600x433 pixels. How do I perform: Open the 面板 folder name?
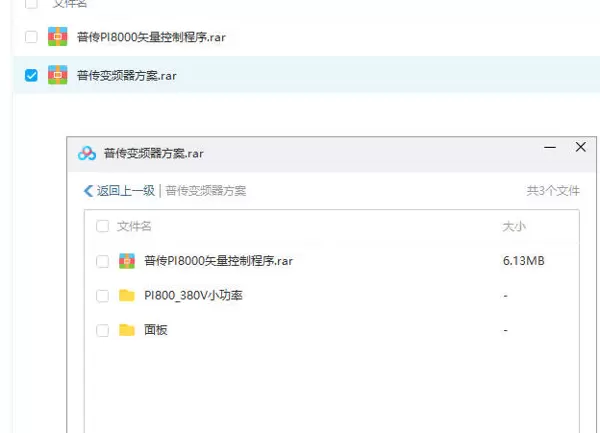(156, 330)
